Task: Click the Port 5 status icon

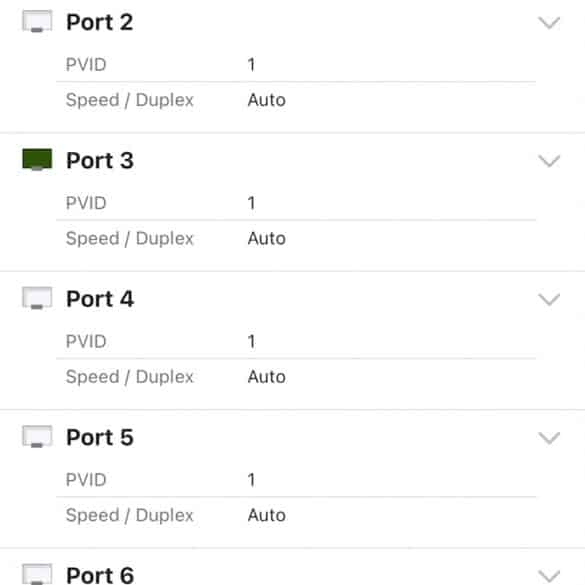Action: click(37, 437)
